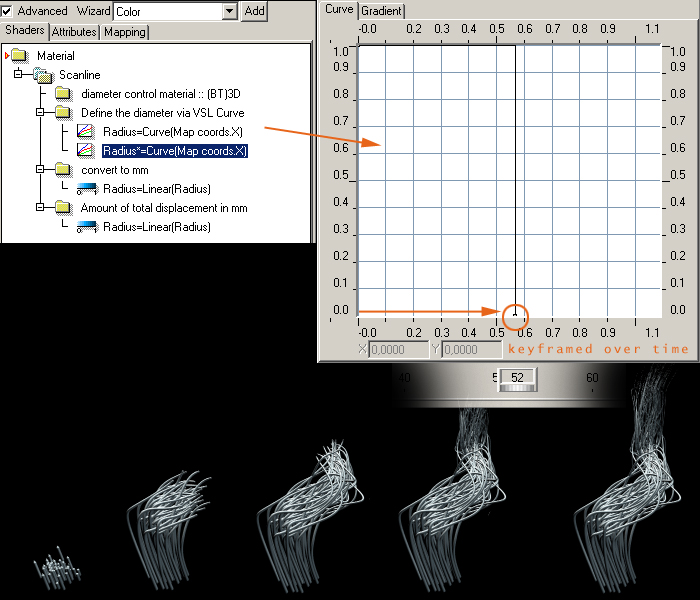
Task: Collapse the Define the diameter via VSL Curve node
Action: coord(39,113)
